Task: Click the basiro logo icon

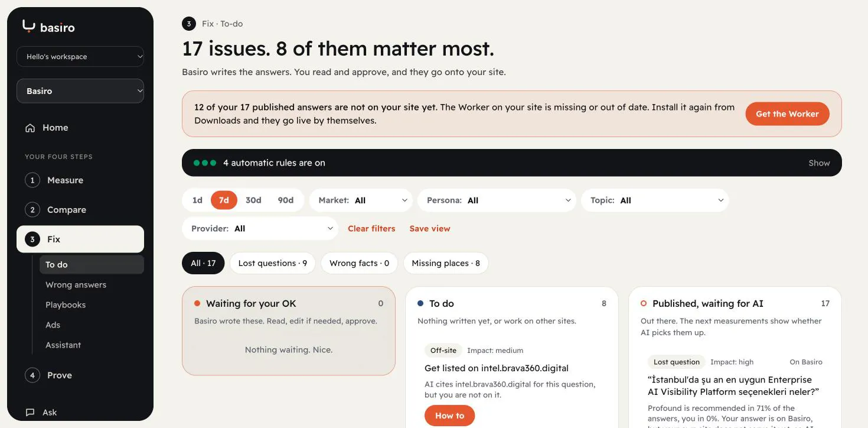Action: 29,26
